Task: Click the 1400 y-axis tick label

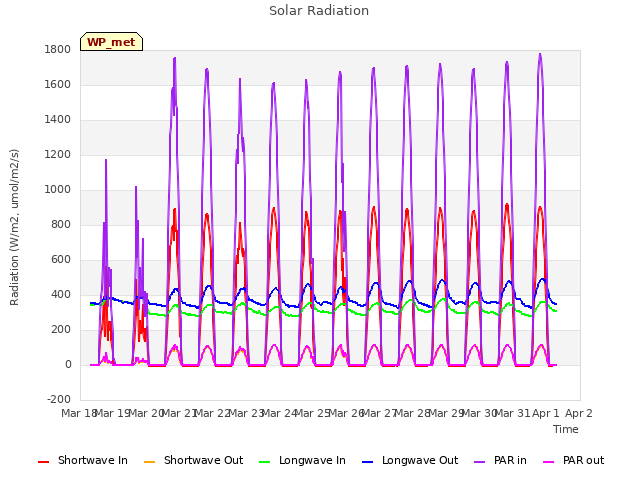Action: 58,120
